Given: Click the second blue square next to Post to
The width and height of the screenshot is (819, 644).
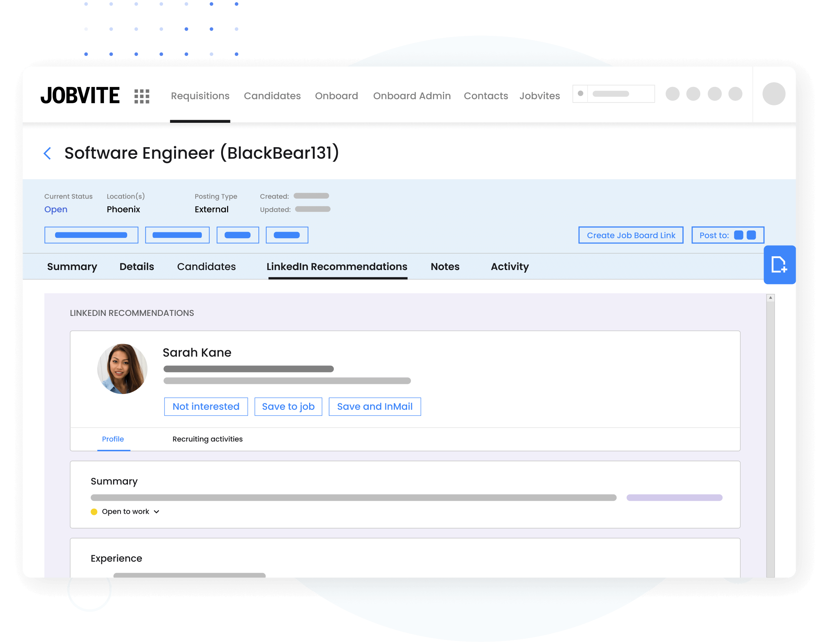Looking at the screenshot, I should (751, 235).
